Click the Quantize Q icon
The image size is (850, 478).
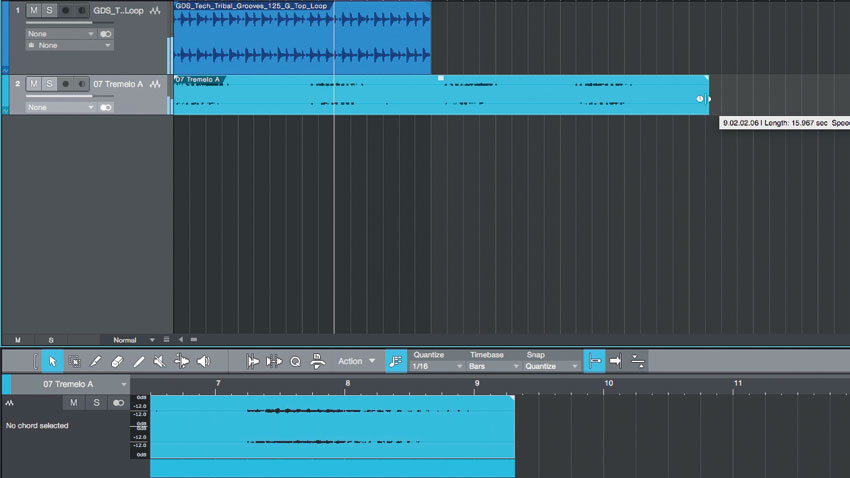[295, 361]
